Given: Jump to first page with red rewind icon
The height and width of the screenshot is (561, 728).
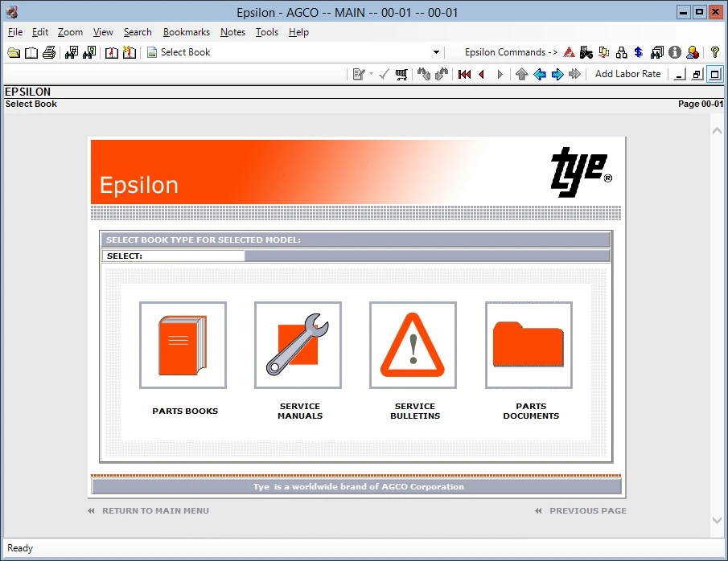Looking at the screenshot, I should pyautogui.click(x=464, y=74).
